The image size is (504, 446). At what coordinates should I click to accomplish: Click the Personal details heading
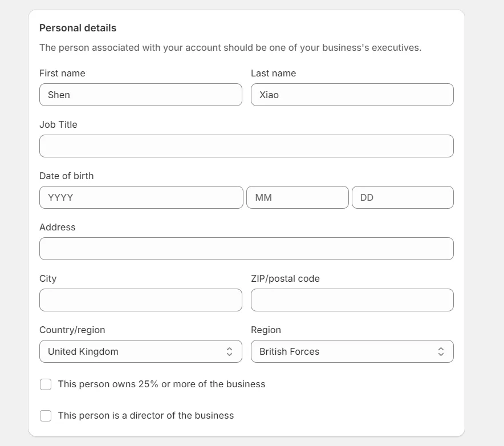(78, 28)
